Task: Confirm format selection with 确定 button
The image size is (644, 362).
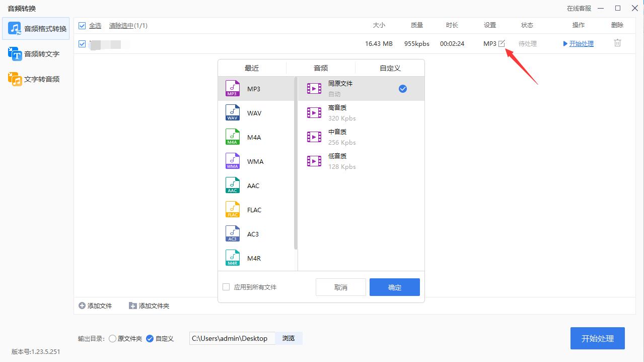Action: click(x=394, y=287)
